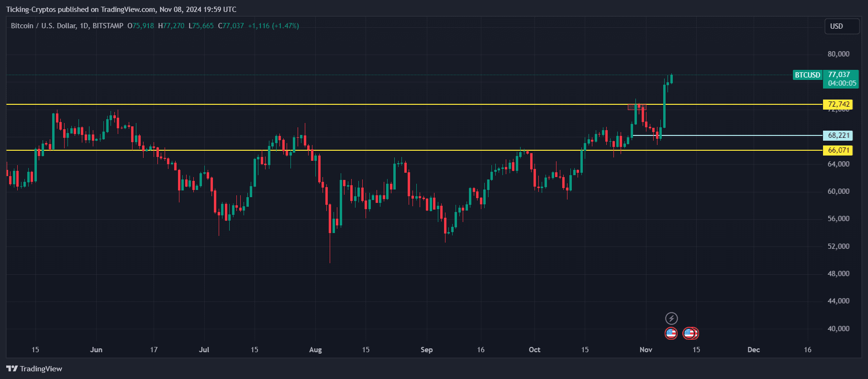Click the 44,000 price axis label
The image size is (868, 379).
838,301
